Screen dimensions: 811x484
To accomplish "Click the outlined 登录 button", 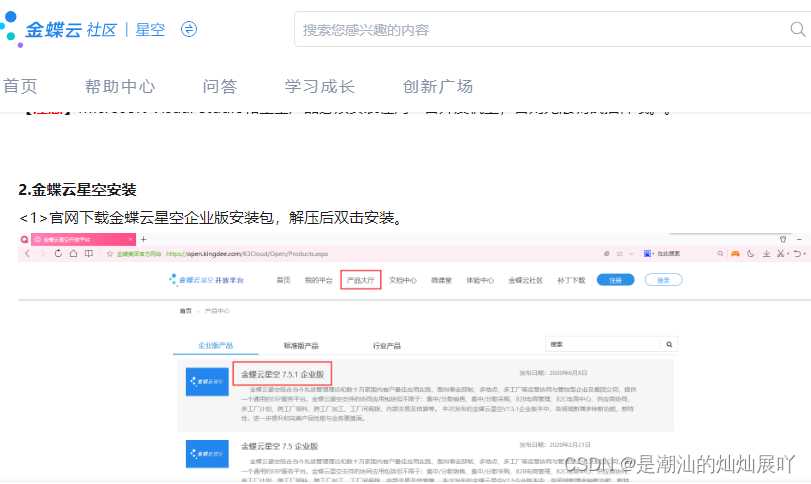I will (664, 280).
